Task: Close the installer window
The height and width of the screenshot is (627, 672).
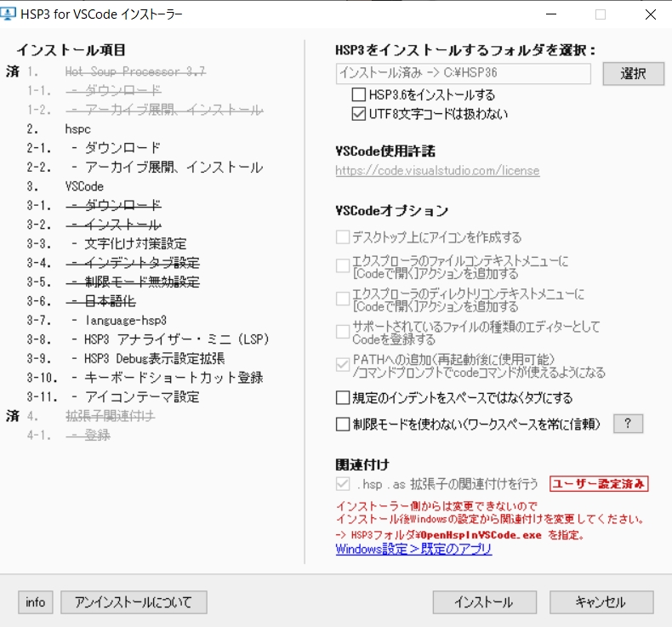Action: point(650,14)
